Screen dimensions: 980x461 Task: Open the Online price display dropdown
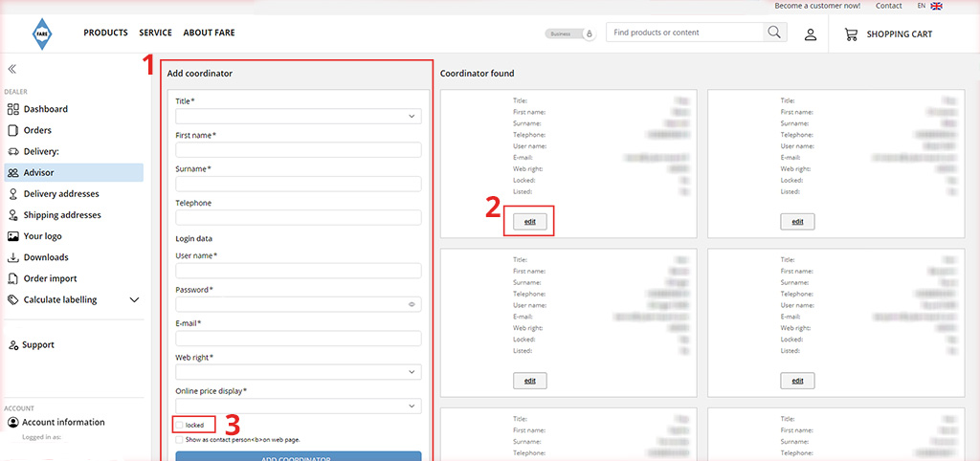point(299,406)
